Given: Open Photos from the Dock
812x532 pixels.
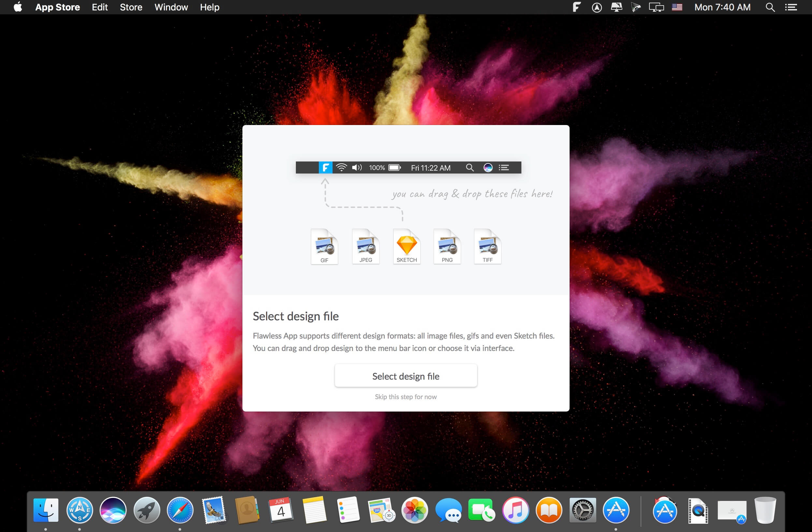Looking at the screenshot, I should click(415, 510).
